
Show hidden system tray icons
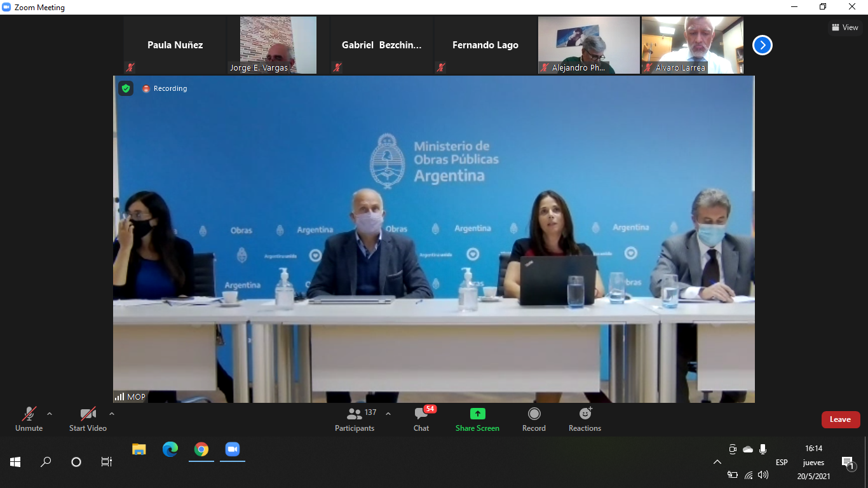click(x=717, y=462)
